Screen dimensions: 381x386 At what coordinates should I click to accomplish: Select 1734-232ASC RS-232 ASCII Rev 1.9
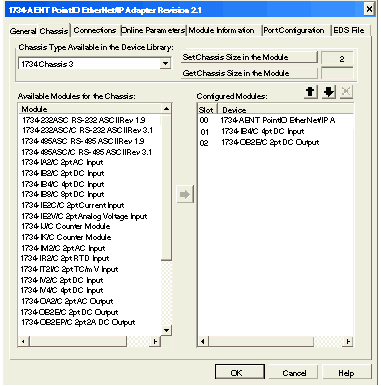click(x=84, y=120)
